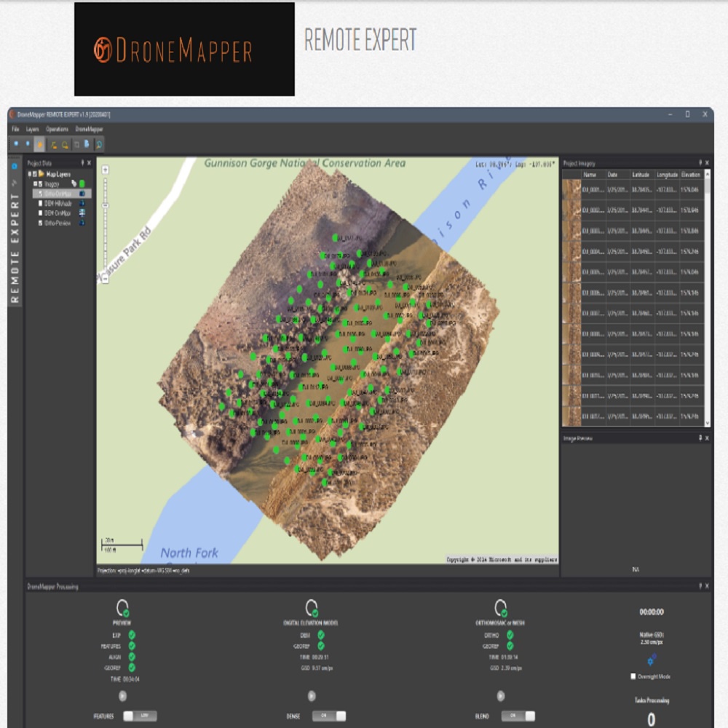The image size is (728, 728).
Task: Toggle the BLEND on switch
Action: 518,716
